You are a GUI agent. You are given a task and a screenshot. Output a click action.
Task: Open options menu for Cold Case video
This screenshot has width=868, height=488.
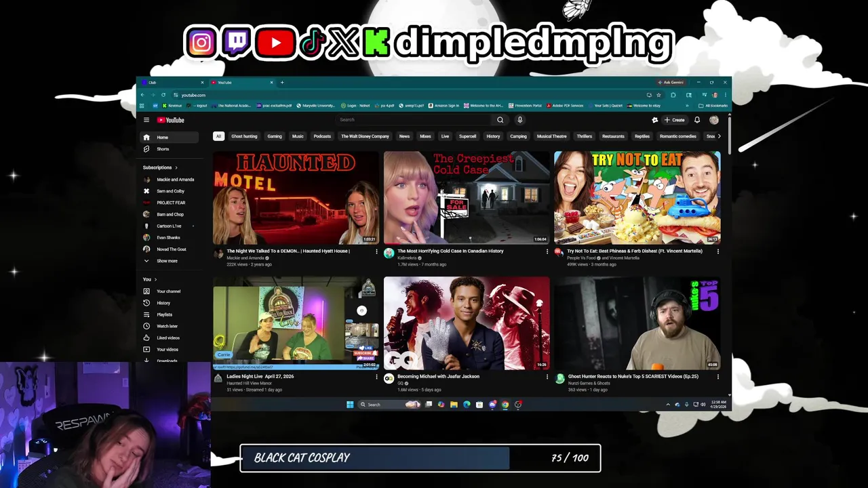(547, 251)
